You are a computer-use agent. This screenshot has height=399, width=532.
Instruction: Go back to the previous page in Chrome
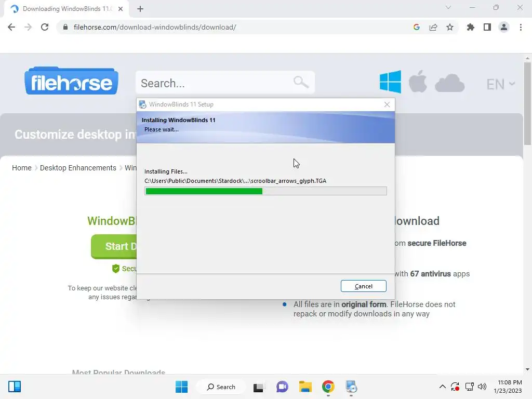pos(11,27)
